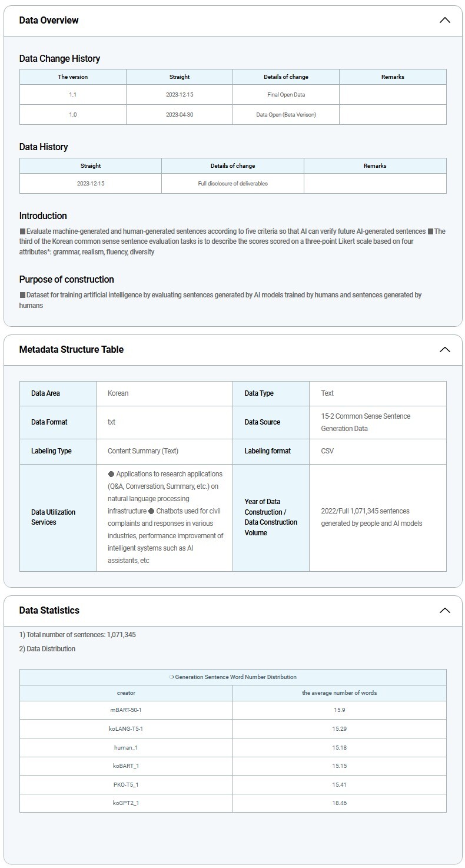
Task: Click the Data Statistics header title
Action: click(x=49, y=611)
